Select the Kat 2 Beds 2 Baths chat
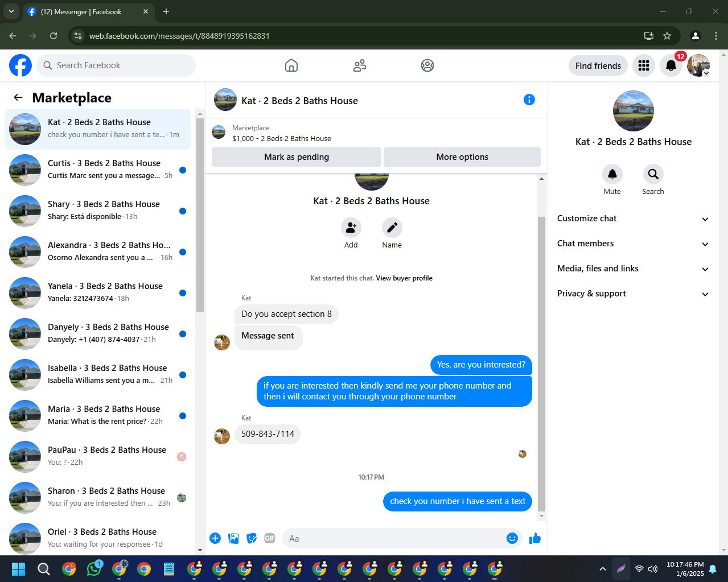728x582 pixels. point(97,129)
